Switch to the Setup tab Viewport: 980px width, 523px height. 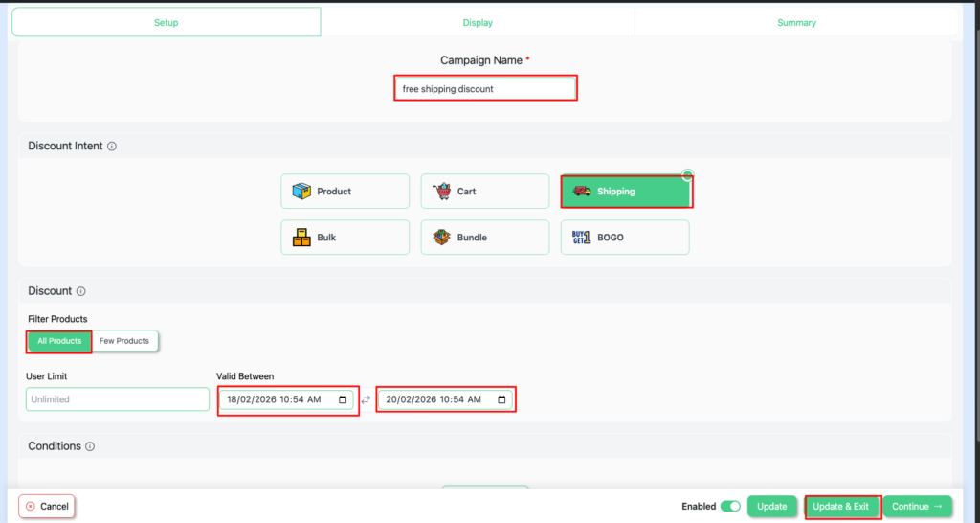167,23
